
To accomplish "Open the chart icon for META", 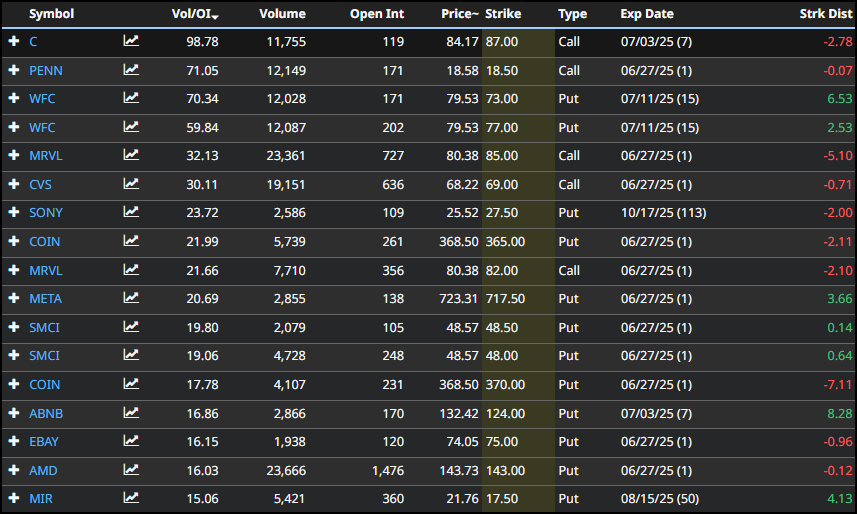I will tap(131, 298).
